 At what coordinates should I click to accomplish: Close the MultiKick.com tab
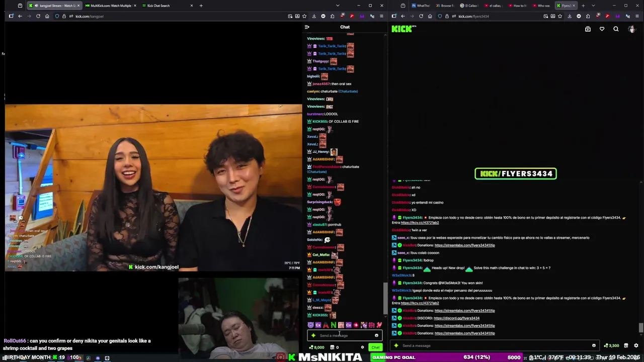pyautogui.click(x=135, y=6)
